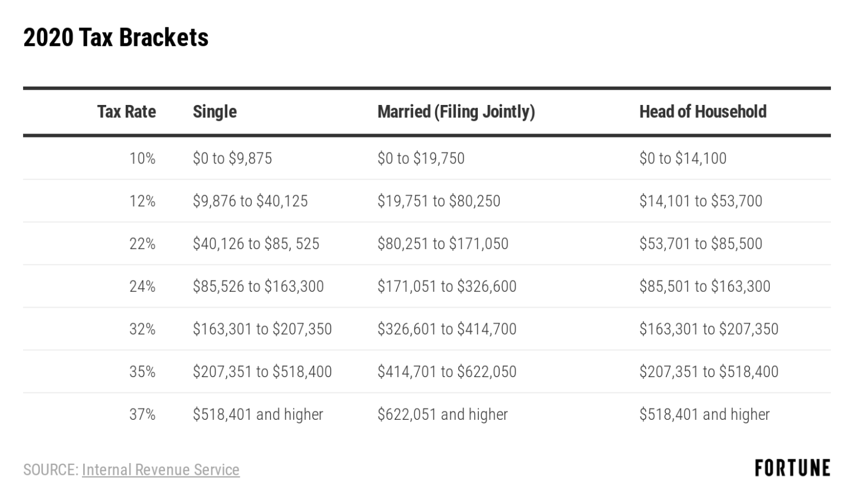Screen dimensions: 854x504
Task: Select the Tax Rate column header
Action: (x=126, y=111)
